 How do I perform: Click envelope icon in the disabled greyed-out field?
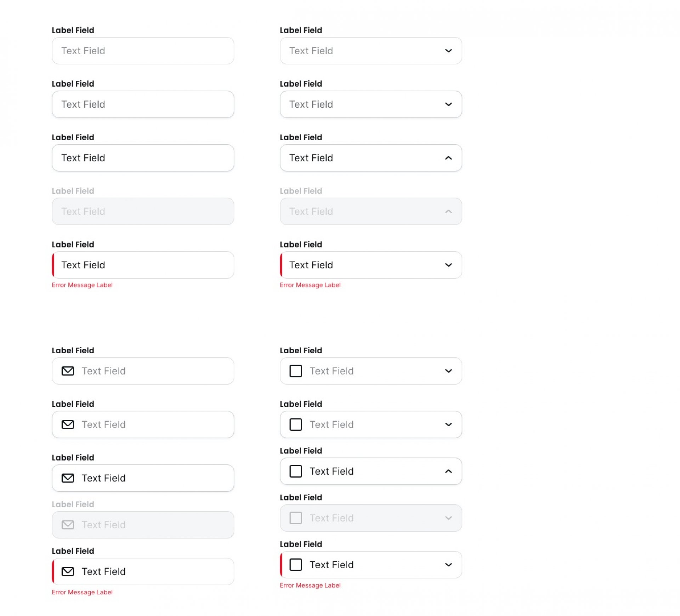pyautogui.click(x=68, y=525)
